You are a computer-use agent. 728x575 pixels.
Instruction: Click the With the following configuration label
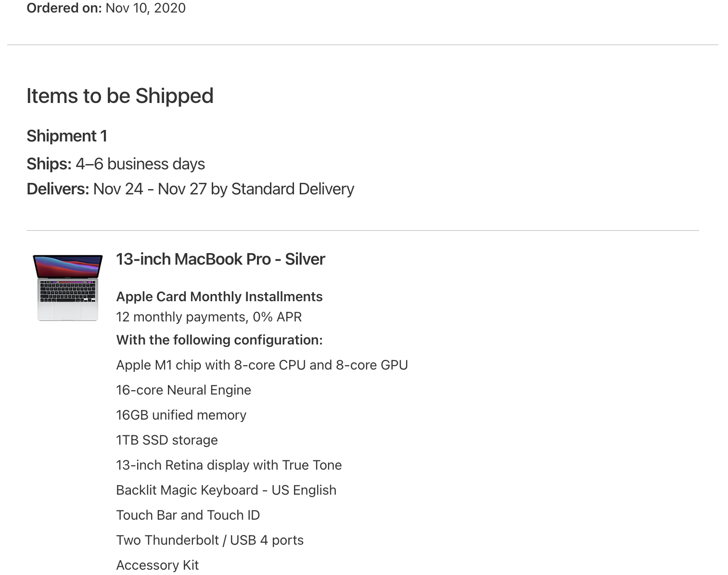(x=219, y=340)
